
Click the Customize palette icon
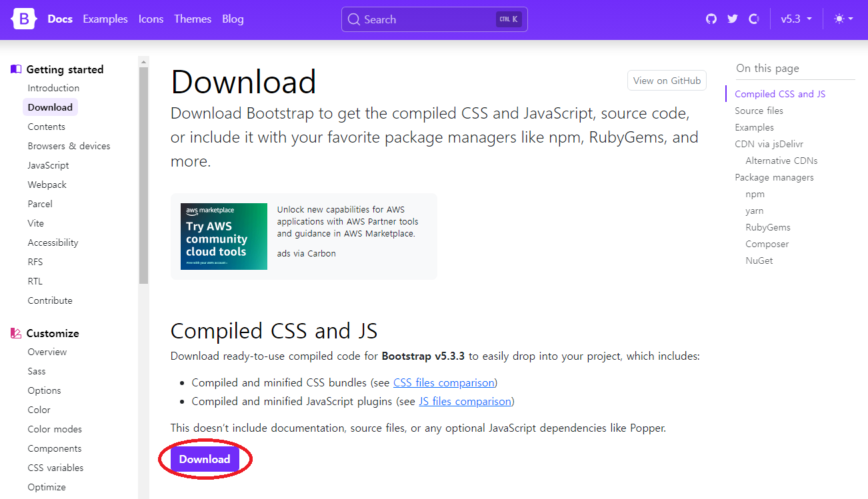16,333
